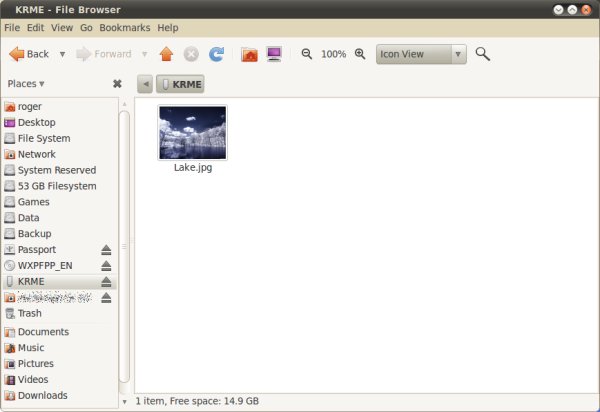Image resolution: width=600 pixels, height=412 pixels.
Task: Select the Lake.jpg thumbnail
Action: [192, 132]
